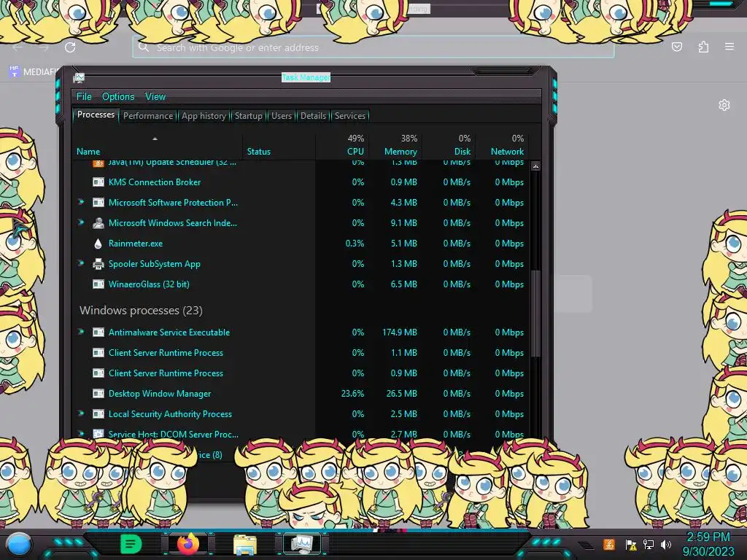The height and width of the screenshot is (560, 747).
Task: Open new tab page settings gear
Action: (724, 105)
